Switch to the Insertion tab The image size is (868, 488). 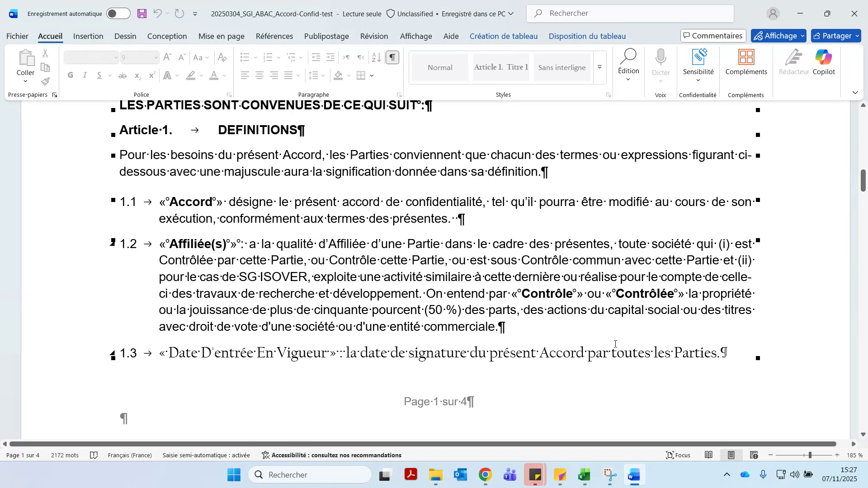coord(88,36)
